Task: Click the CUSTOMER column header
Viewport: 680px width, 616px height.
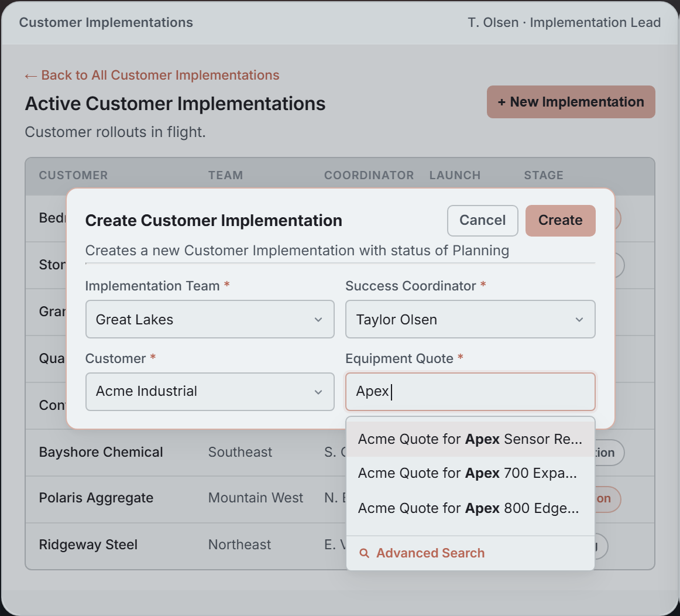Action: click(x=73, y=175)
